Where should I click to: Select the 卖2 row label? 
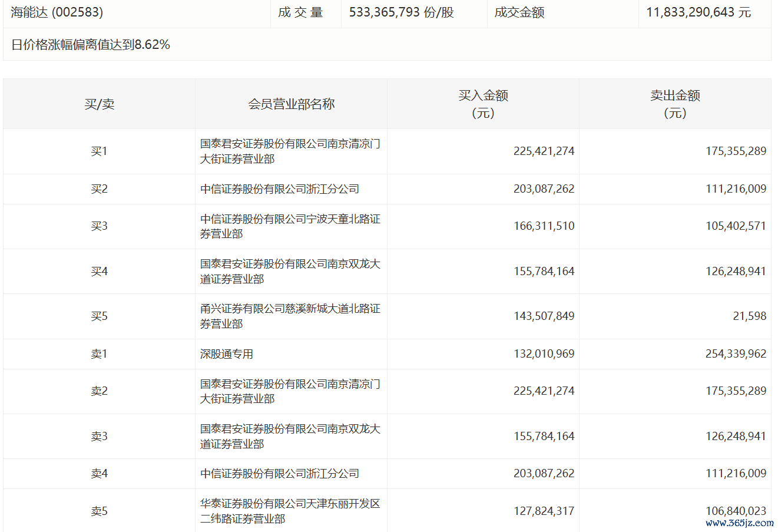pyautogui.click(x=100, y=391)
